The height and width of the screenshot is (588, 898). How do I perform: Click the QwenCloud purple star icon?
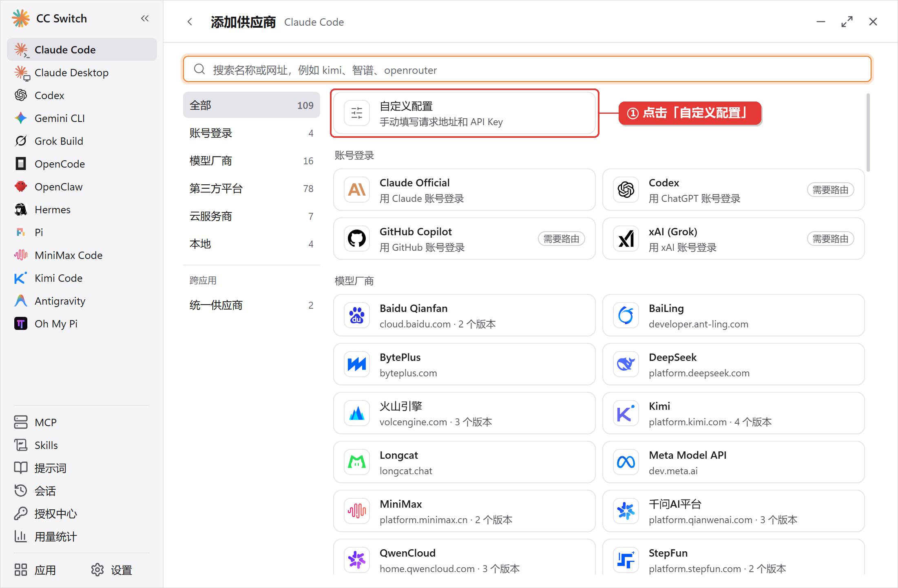(357, 560)
